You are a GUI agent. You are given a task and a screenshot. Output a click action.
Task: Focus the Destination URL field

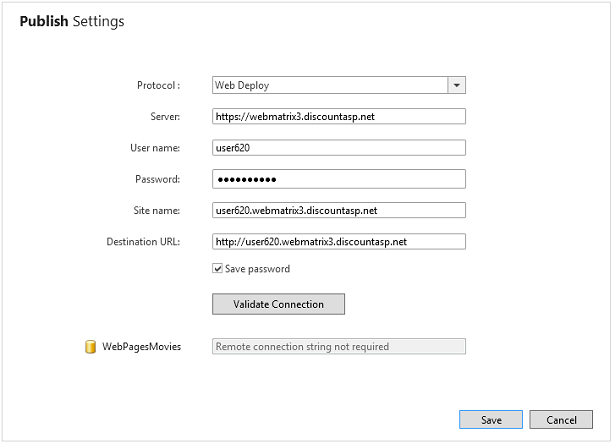(339, 241)
